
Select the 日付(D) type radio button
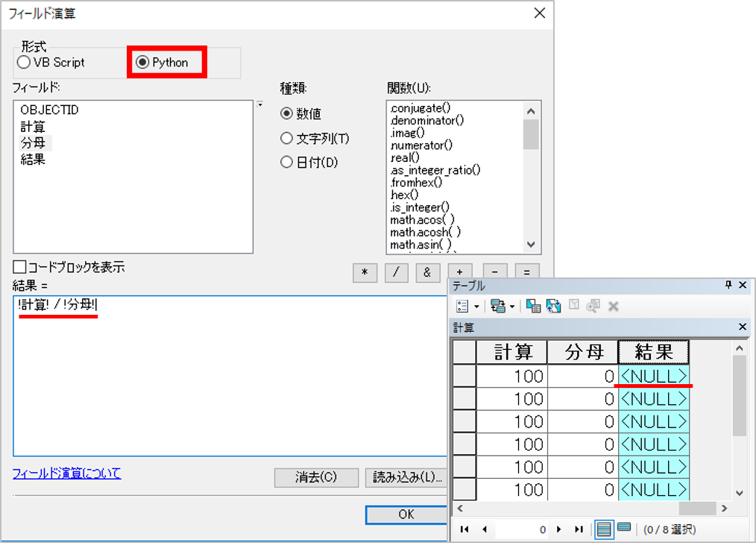tap(286, 162)
